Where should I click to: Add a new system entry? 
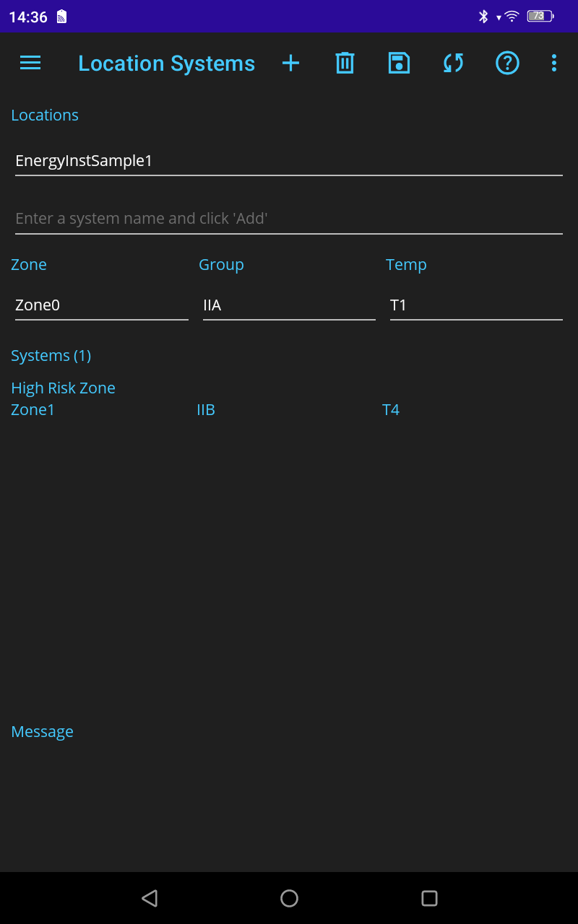point(290,63)
